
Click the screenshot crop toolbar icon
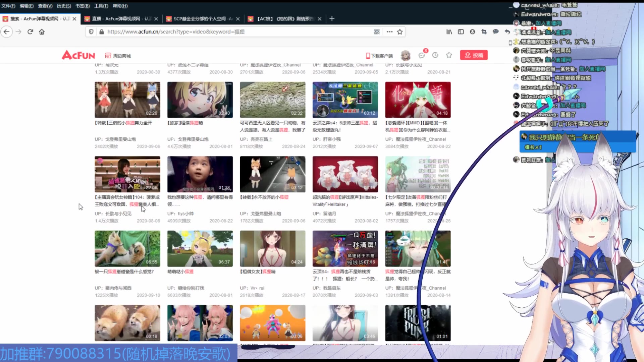pyautogui.click(x=484, y=32)
